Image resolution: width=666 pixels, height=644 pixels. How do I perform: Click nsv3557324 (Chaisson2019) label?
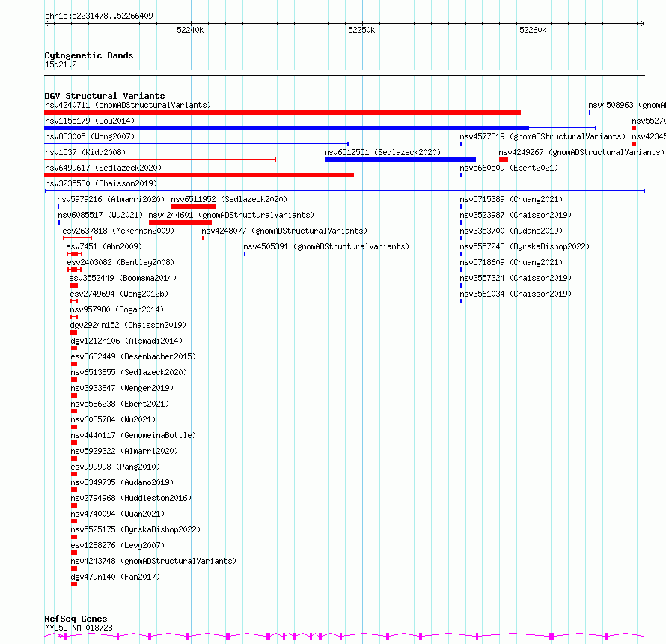pyautogui.click(x=516, y=278)
